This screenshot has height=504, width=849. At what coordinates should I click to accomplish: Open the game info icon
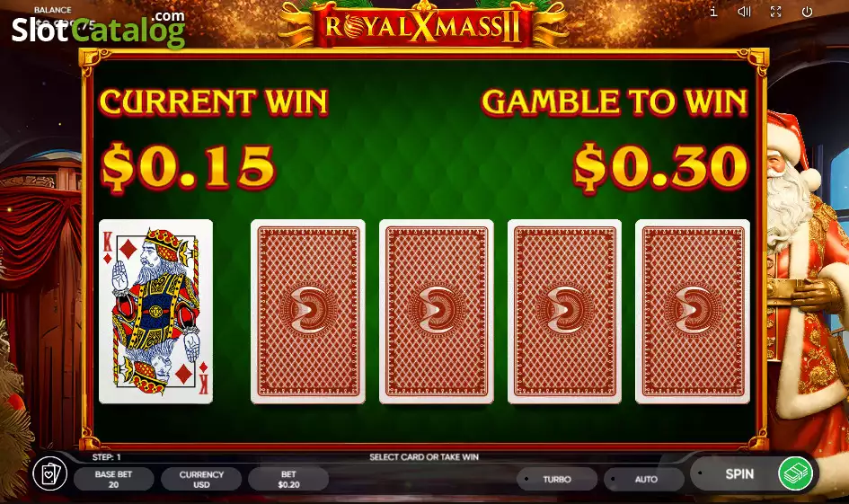(x=713, y=12)
